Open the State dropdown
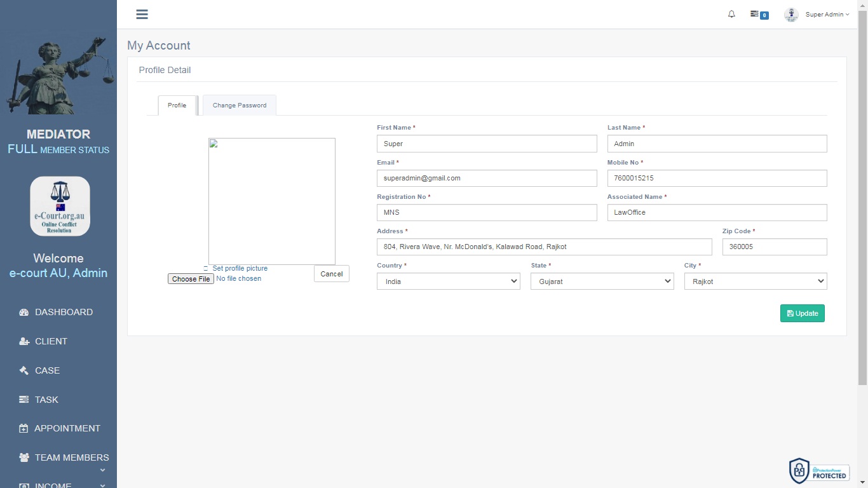The height and width of the screenshot is (488, 868). click(602, 281)
